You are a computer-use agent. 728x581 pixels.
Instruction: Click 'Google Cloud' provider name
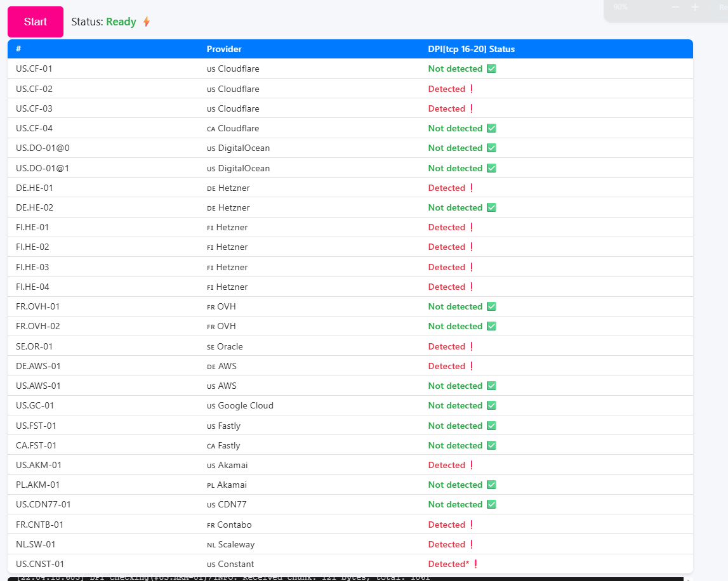pyautogui.click(x=246, y=405)
